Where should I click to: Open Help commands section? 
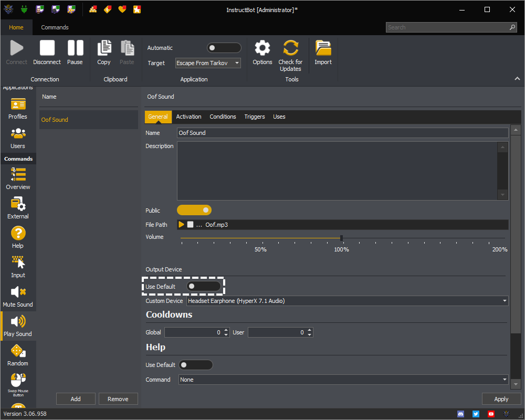[x=18, y=237]
